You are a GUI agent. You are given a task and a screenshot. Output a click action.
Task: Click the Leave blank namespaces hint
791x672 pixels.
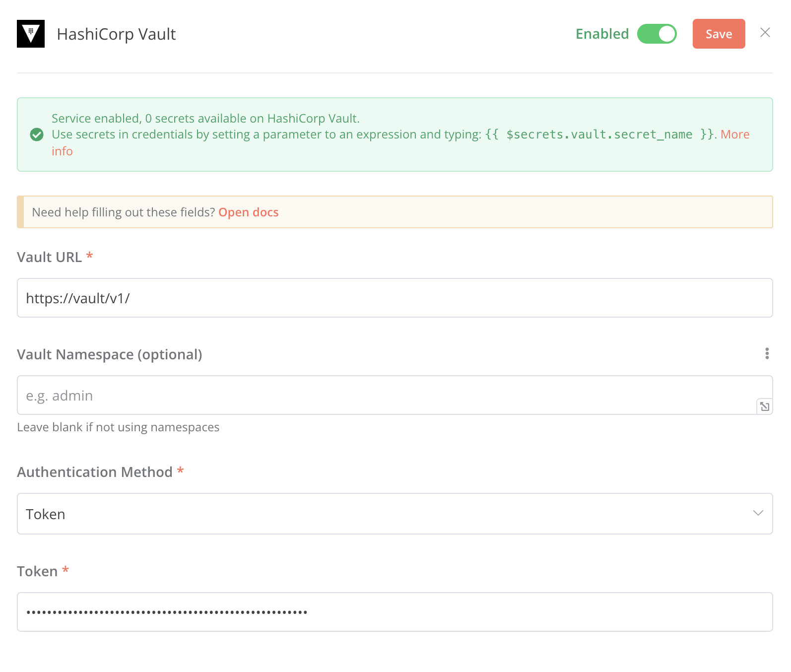pos(118,427)
